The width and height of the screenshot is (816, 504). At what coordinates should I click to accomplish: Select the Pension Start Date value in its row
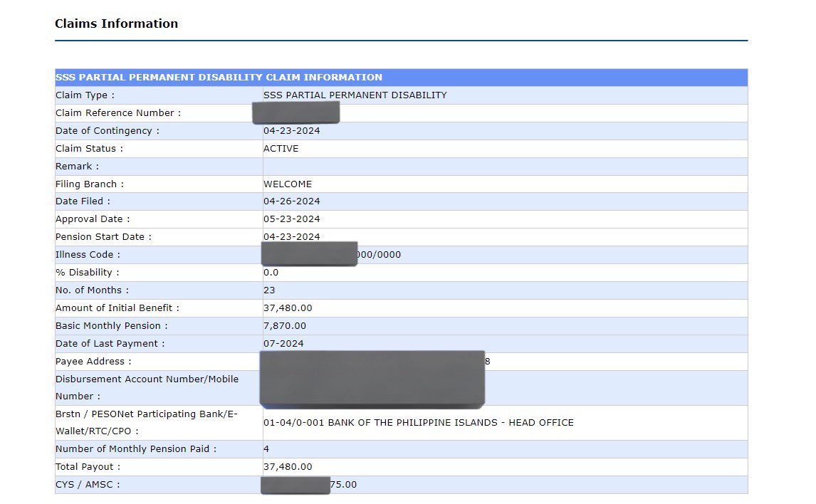coord(291,236)
